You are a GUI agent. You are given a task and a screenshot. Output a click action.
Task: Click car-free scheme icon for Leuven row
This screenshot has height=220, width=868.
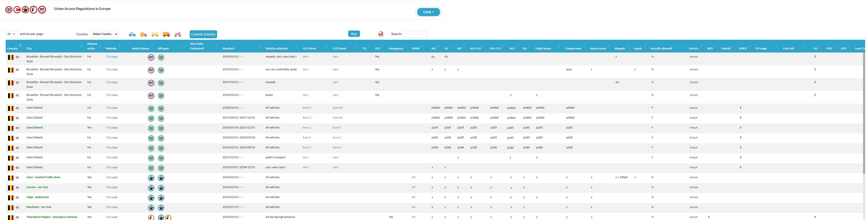151,188
